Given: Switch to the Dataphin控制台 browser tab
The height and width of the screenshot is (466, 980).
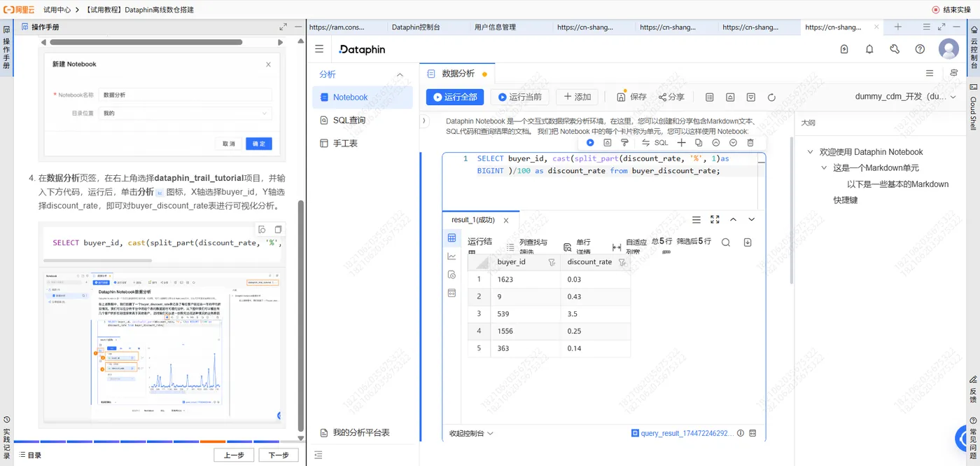Looking at the screenshot, I should pos(416,27).
